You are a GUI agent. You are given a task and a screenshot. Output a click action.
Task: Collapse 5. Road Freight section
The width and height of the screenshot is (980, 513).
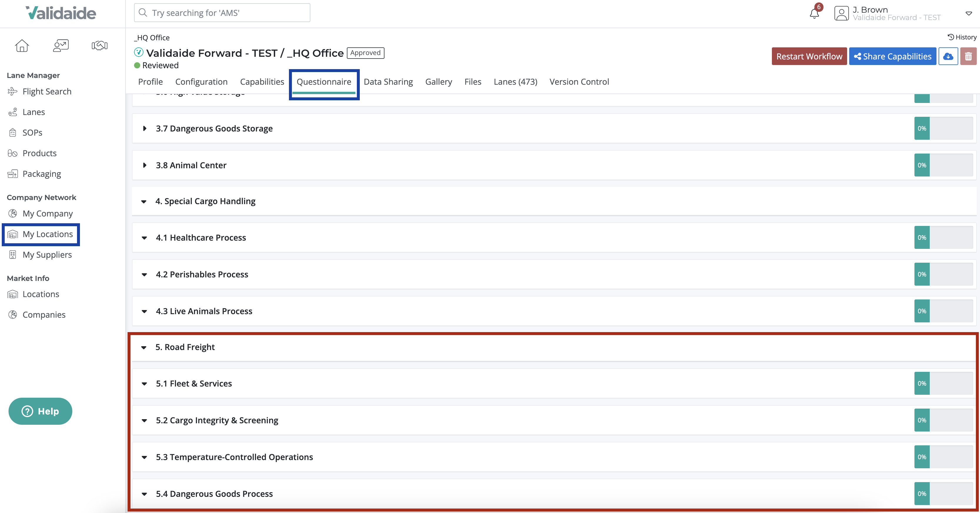click(x=144, y=347)
